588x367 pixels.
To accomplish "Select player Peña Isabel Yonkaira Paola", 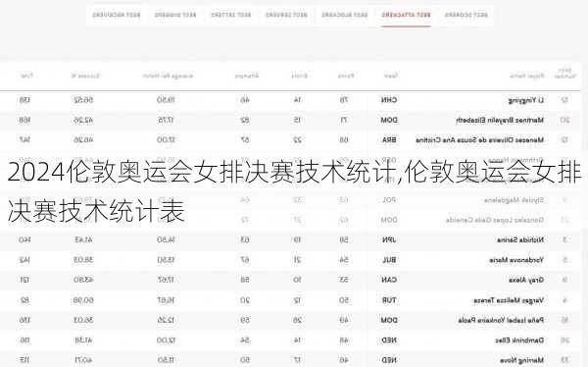I will click(x=501, y=321).
